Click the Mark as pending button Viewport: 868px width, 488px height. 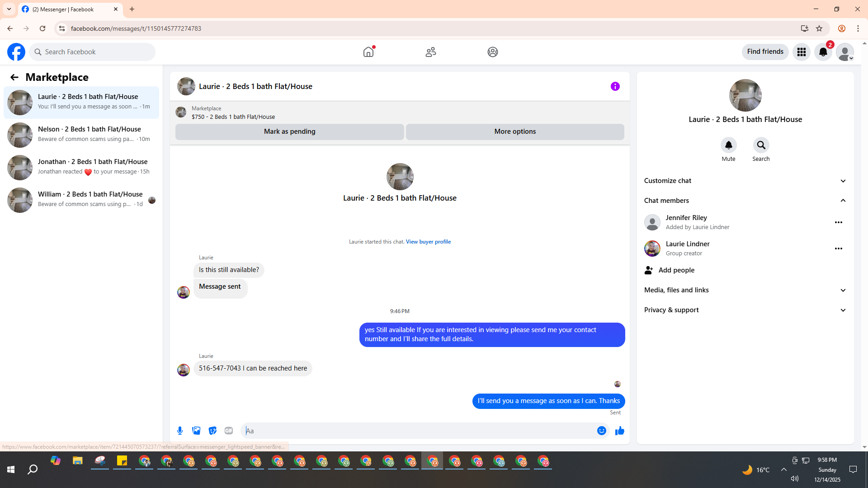(289, 131)
